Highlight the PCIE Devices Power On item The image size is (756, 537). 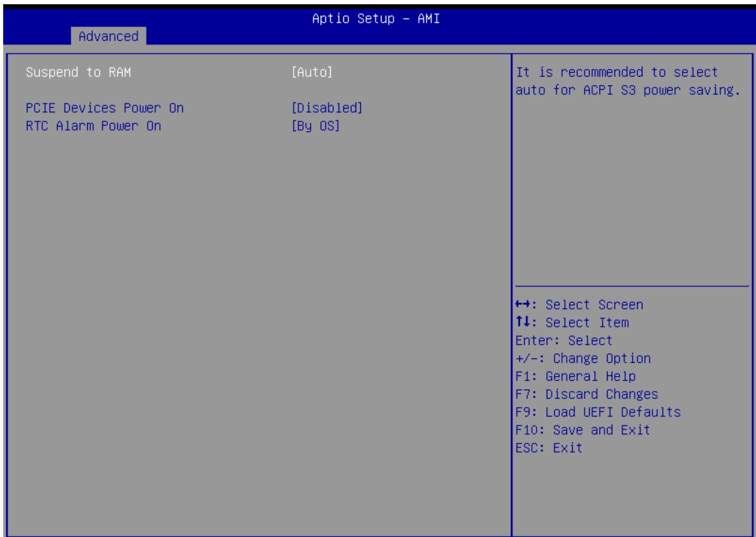click(105, 108)
